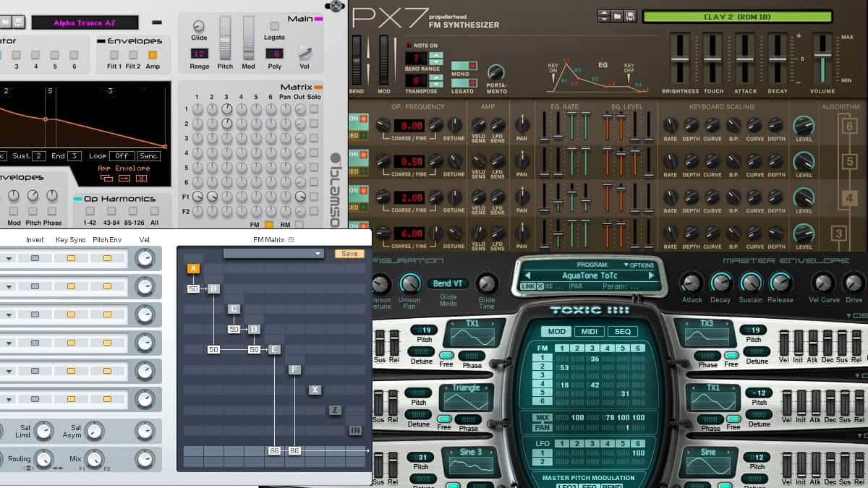Select node Z in FM Matrix
Image resolution: width=868 pixels, height=488 pixels.
pos(335,411)
